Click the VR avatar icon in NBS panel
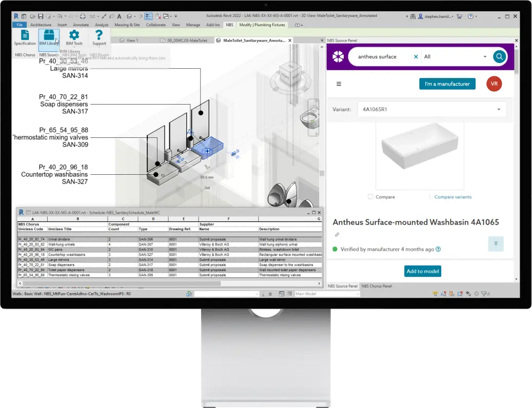This screenshot has height=408, width=532. [494, 83]
